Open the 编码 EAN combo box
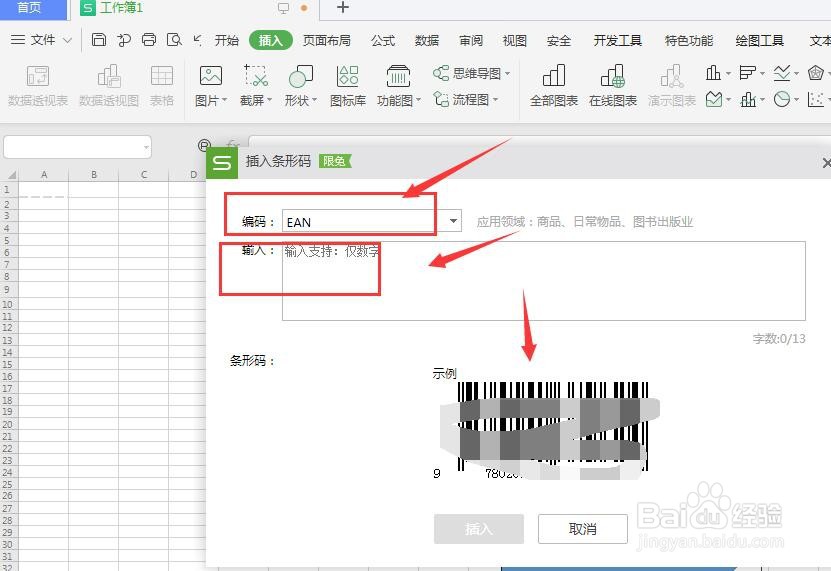Viewport: 831px width, 571px height. (372, 221)
